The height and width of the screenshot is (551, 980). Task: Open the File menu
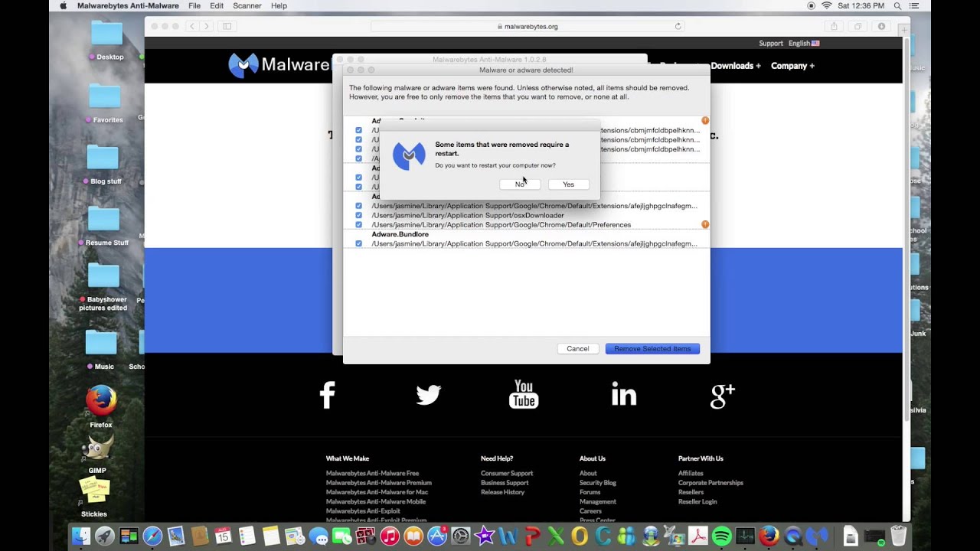(x=194, y=5)
